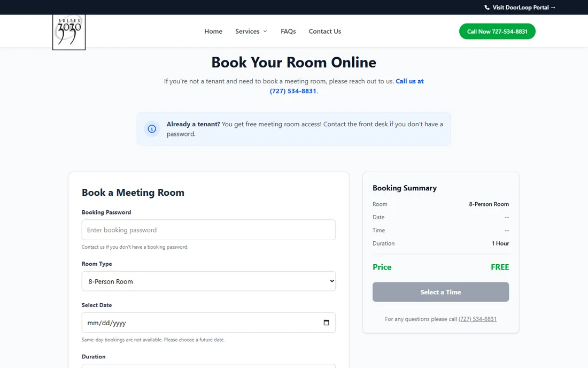Click the green Price label

[x=382, y=267]
